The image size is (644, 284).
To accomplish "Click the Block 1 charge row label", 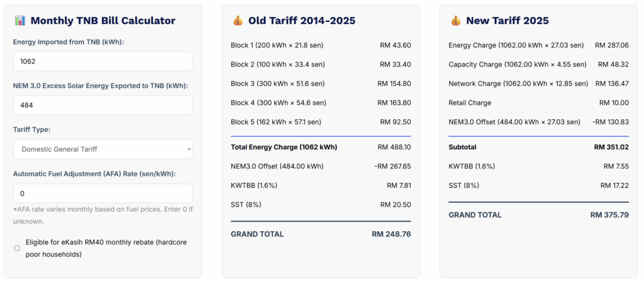I will pyautogui.click(x=277, y=45).
